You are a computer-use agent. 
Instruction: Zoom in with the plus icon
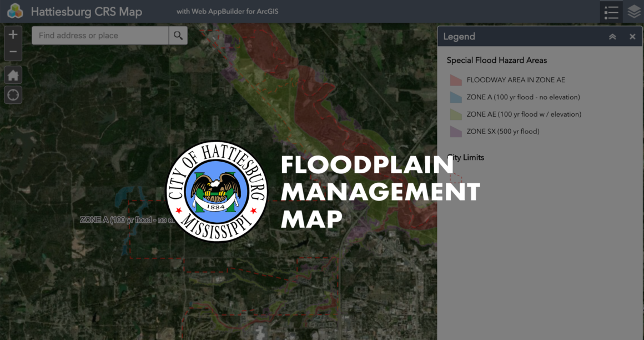click(x=12, y=34)
